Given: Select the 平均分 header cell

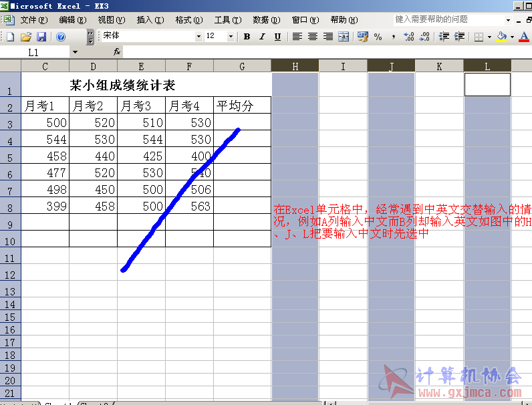Looking at the screenshot, I should (x=242, y=105).
